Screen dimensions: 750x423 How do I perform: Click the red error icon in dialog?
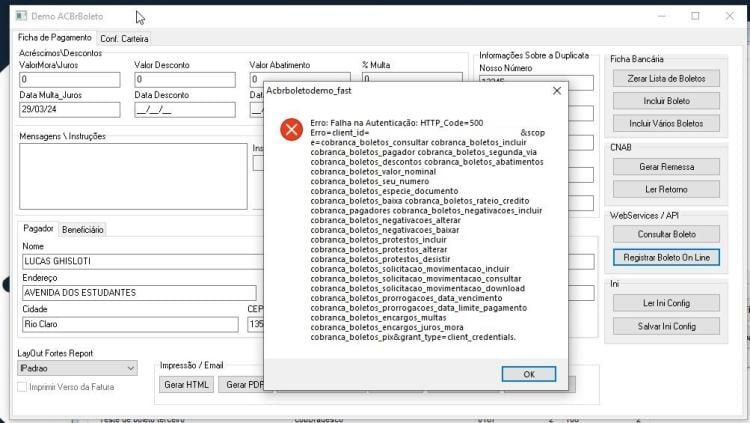pyautogui.click(x=291, y=130)
